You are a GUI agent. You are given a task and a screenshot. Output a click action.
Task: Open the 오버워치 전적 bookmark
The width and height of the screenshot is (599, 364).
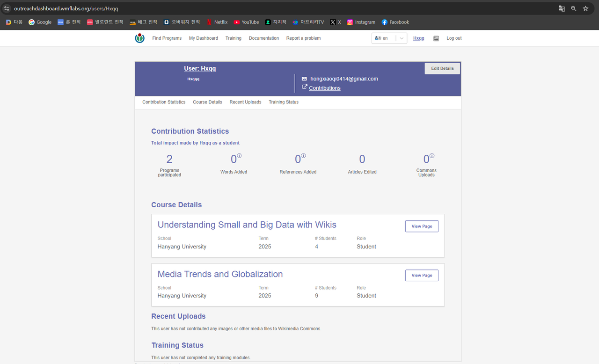click(182, 22)
